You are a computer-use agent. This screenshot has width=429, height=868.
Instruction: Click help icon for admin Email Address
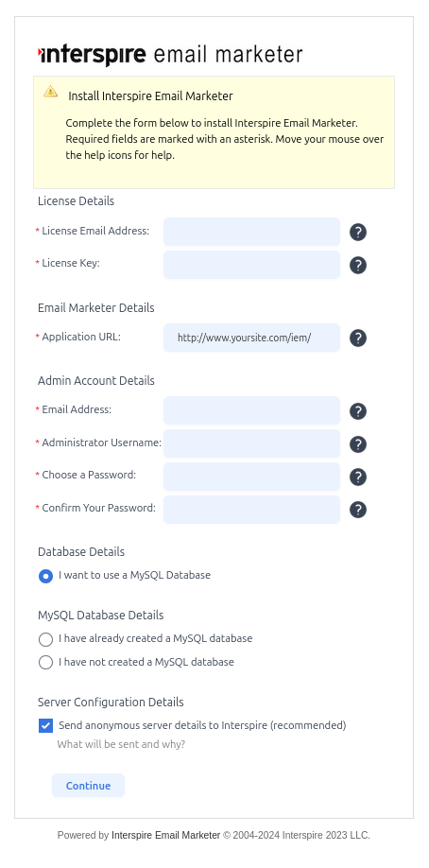coord(358,411)
